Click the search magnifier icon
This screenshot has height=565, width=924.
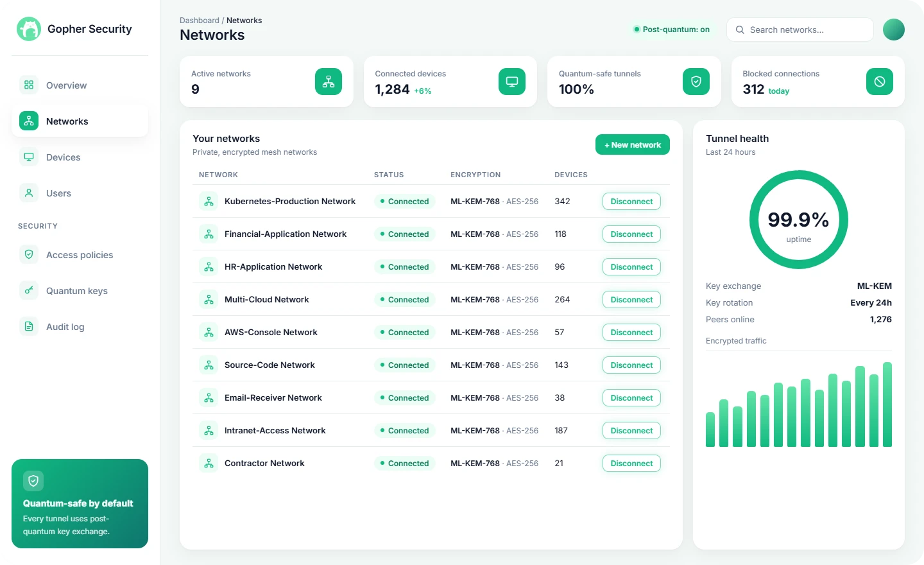(x=740, y=30)
